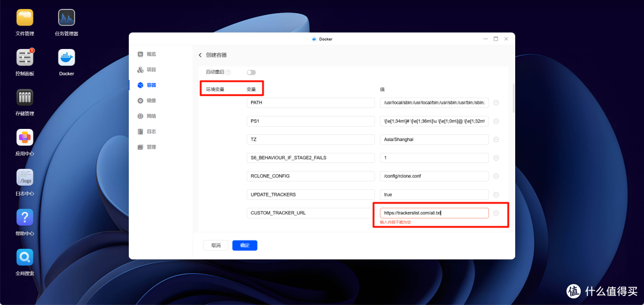Click the value field containing 1

[x=434, y=158]
